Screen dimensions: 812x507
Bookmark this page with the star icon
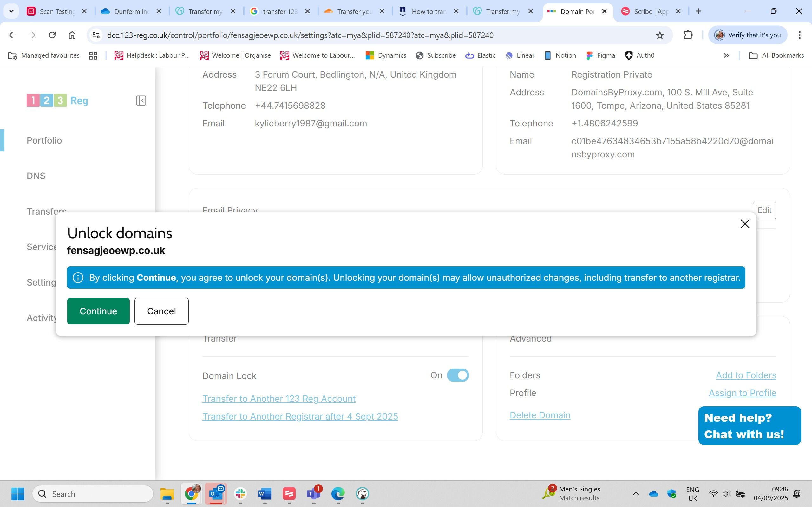(660, 35)
